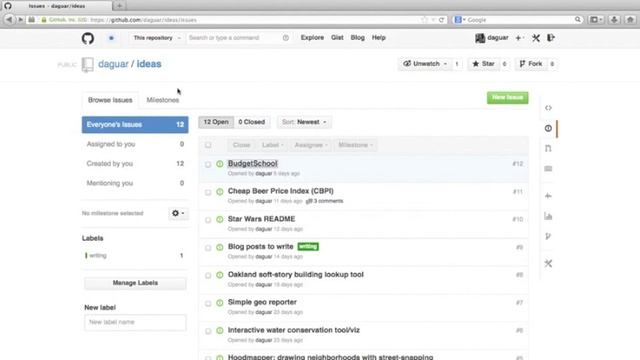Click the writing label color bar
The width and height of the screenshot is (640, 360).
[86, 256]
